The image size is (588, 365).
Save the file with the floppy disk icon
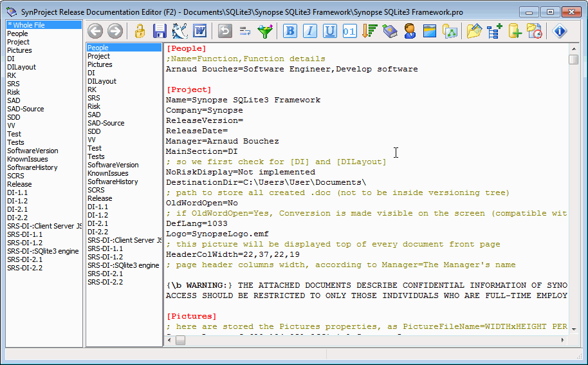tap(160, 31)
